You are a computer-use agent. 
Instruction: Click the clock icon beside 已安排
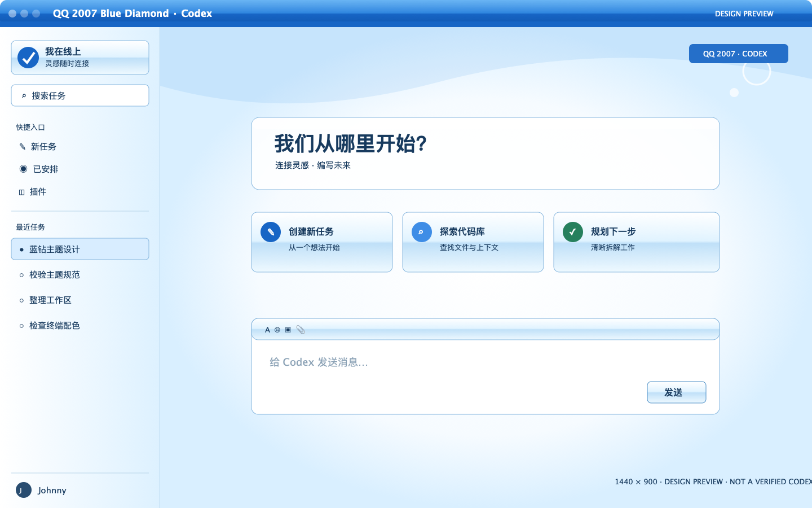(x=24, y=169)
